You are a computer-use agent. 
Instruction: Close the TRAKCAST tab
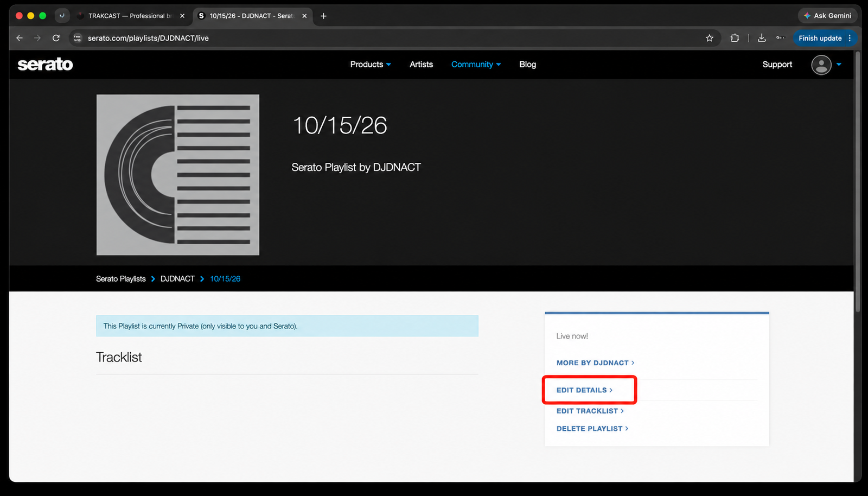(182, 16)
